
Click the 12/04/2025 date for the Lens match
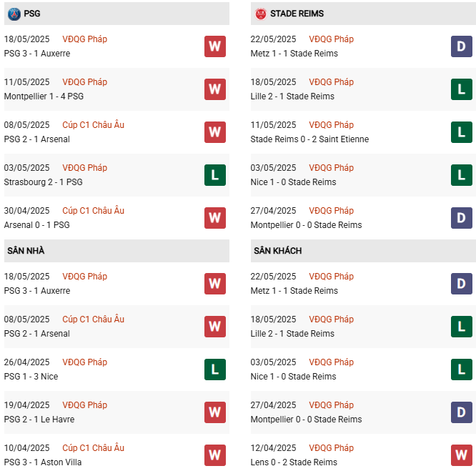[x=273, y=448]
